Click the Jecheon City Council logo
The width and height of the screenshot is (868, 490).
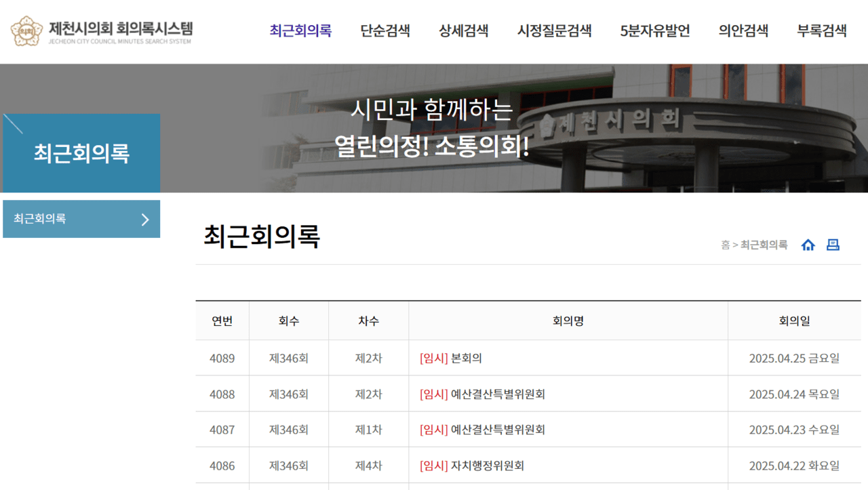point(102,31)
